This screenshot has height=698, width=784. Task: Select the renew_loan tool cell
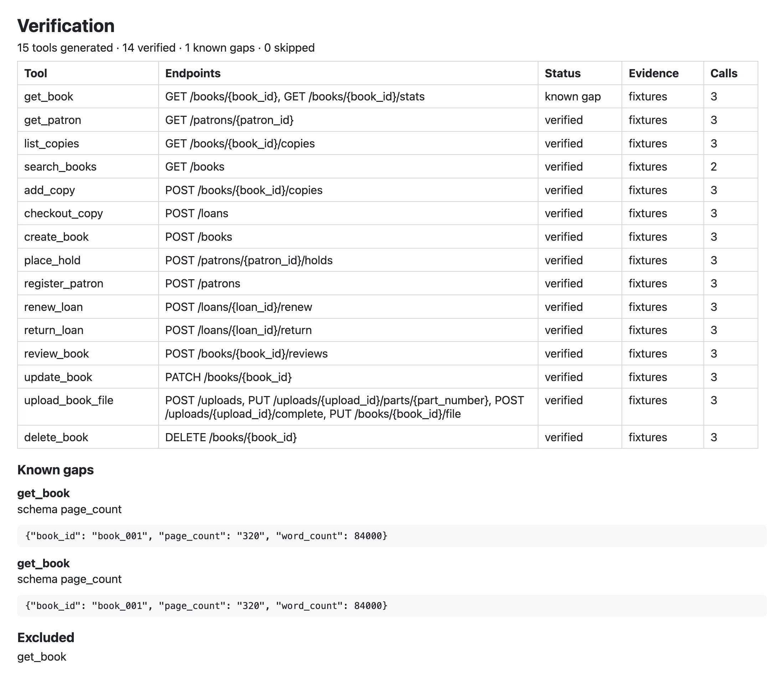tap(88, 307)
